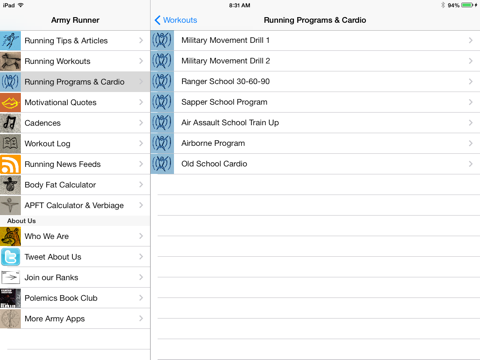Open chevron for Sapper School Program
This screenshot has width=480, height=360.
[470, 102]
